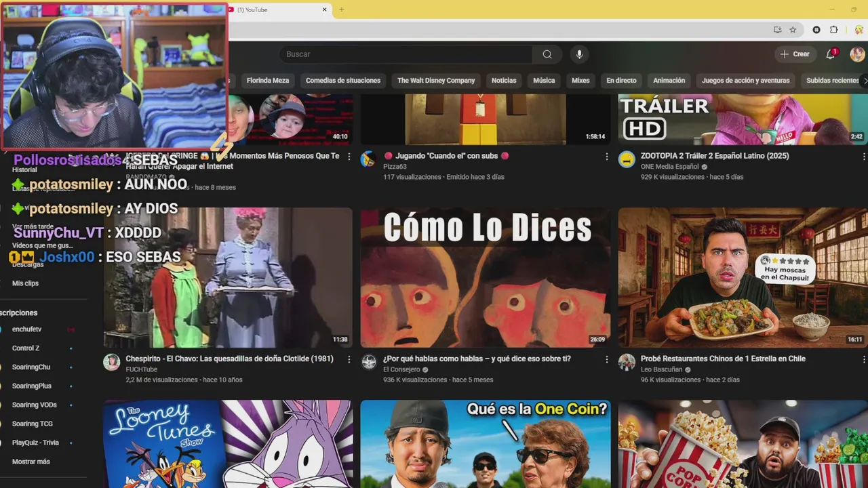
Task: Open the FUCHTube channel avatar
Action: (111, 362)
